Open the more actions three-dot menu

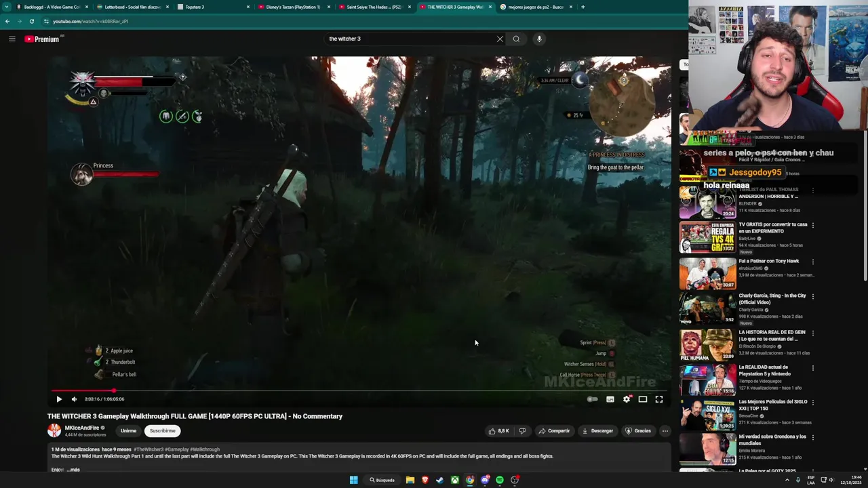pos(665,430)
